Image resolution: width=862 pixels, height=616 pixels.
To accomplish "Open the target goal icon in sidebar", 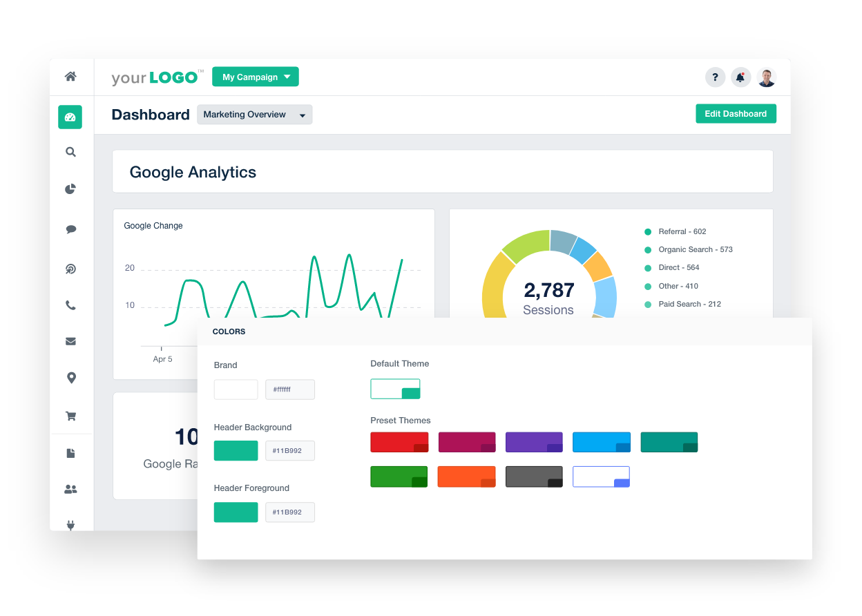I will coord(70,269).
